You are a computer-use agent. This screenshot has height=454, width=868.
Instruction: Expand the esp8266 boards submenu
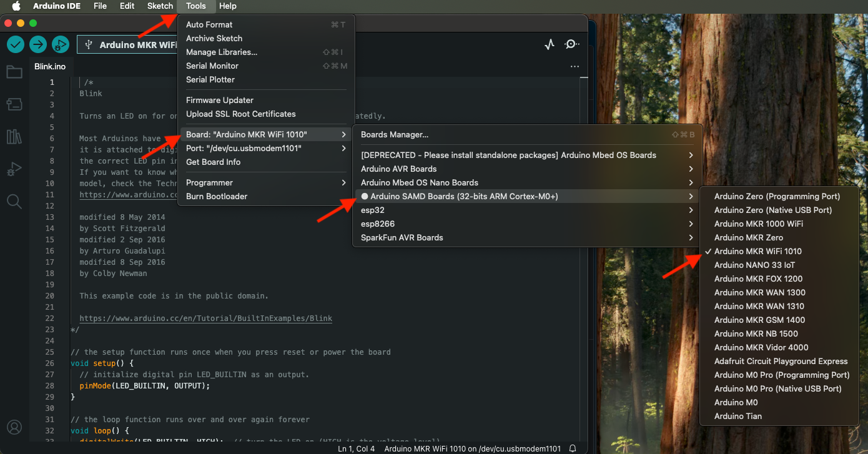(x=526, y=224)
